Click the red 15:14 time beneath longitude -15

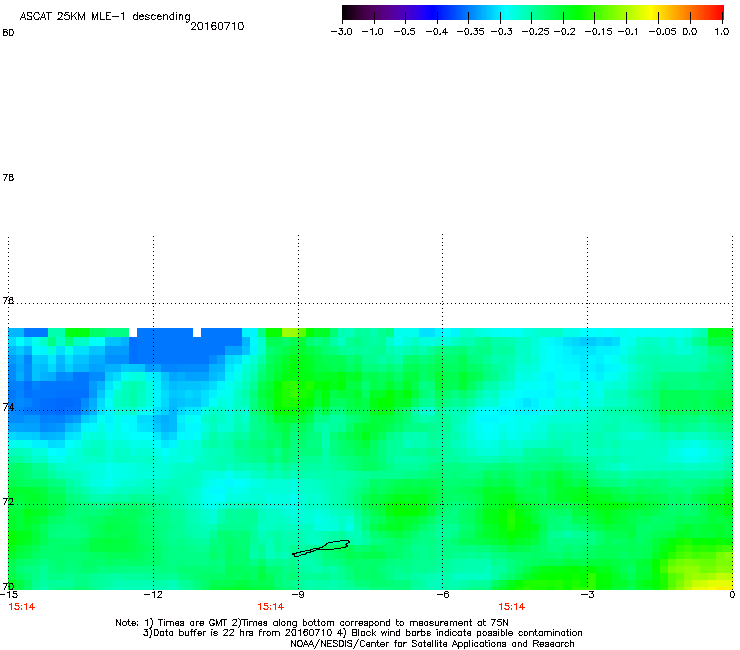22,607
